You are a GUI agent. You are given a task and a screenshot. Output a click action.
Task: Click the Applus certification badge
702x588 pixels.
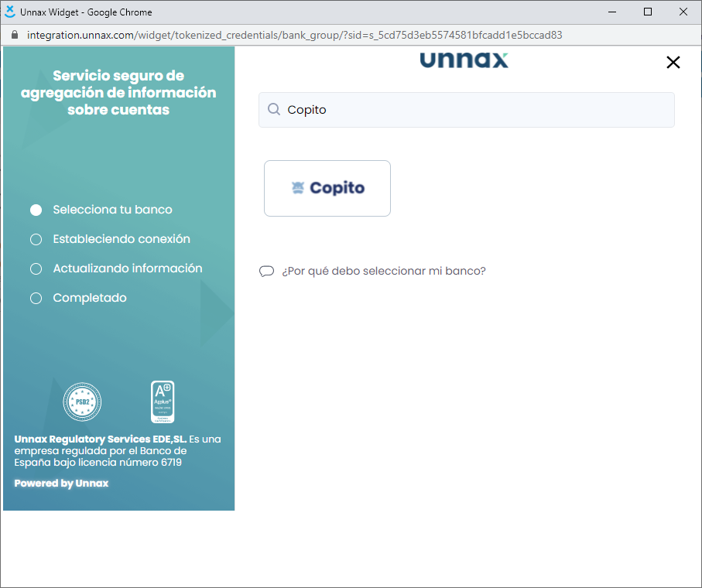(163, 402)
